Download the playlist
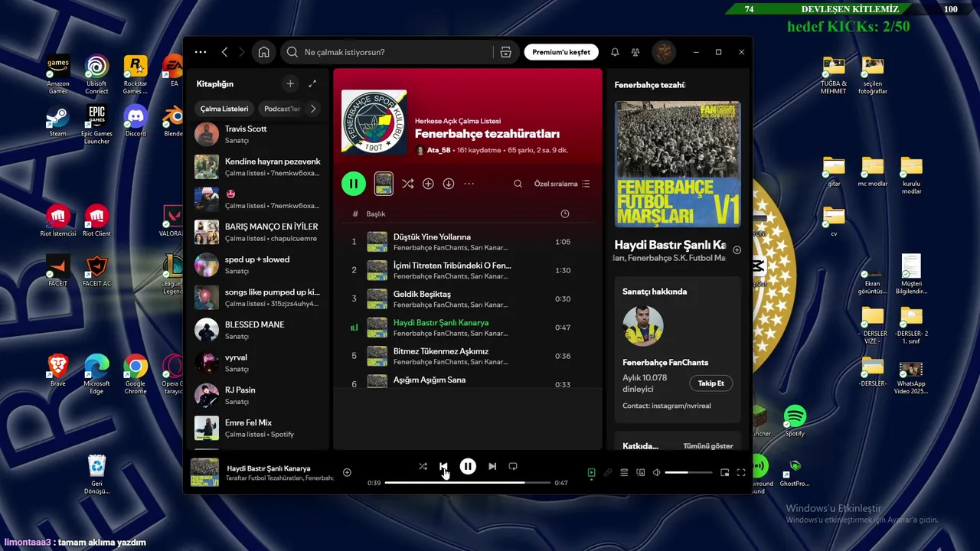Viewport: 980px width, 551px height. [449, 184]
